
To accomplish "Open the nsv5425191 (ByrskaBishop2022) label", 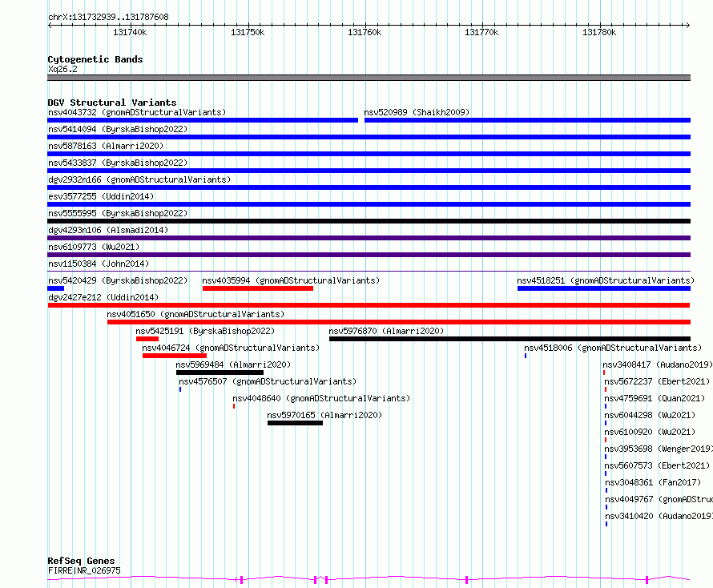I will 205,331.
